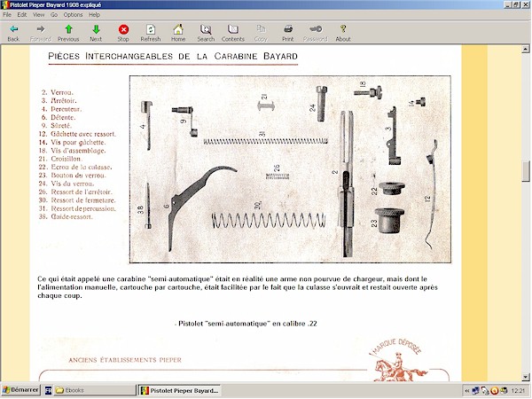Click the vertical scrollbar down arrow
Image resolution: width=532 pixels, height=399 pixels.
(x=526, y=377)
